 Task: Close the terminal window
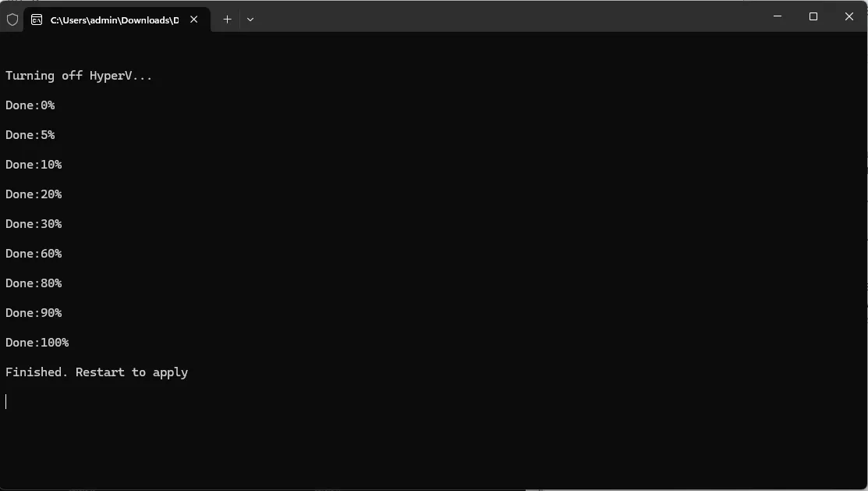click(x=849, y=16)
